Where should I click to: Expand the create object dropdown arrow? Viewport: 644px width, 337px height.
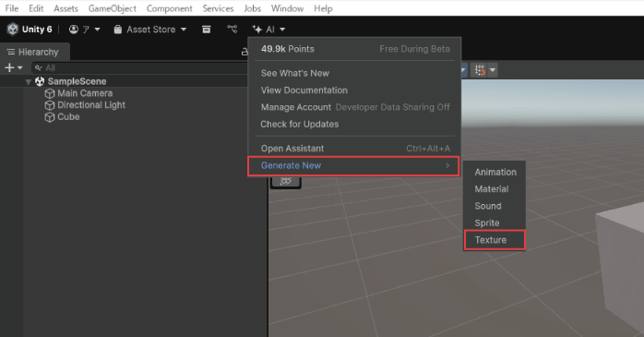tap(19, 67)
